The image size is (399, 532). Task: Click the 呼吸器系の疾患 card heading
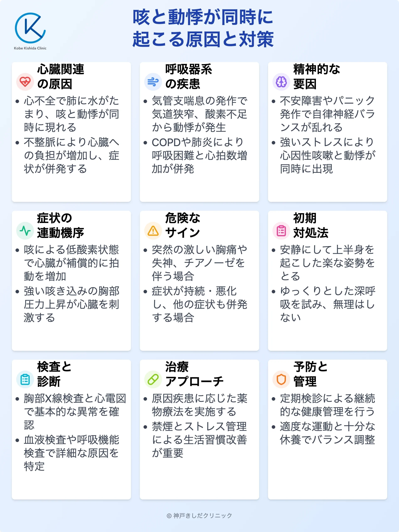coord(188,76)
